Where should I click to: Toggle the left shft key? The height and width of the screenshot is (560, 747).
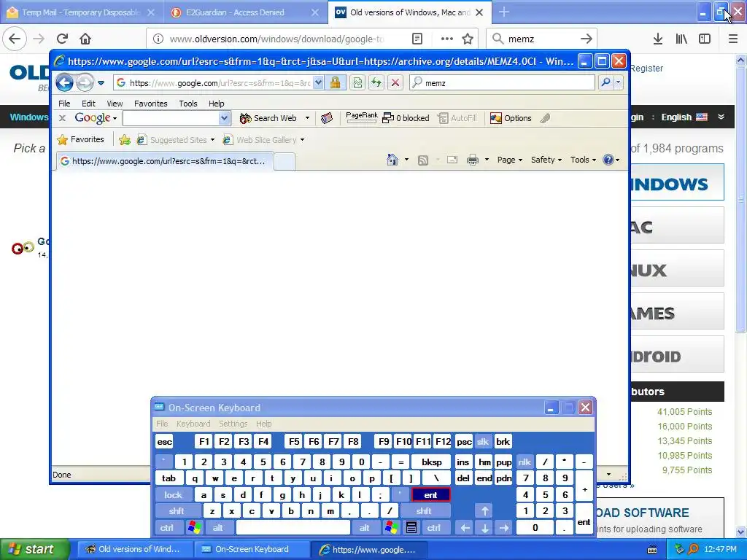177,511
